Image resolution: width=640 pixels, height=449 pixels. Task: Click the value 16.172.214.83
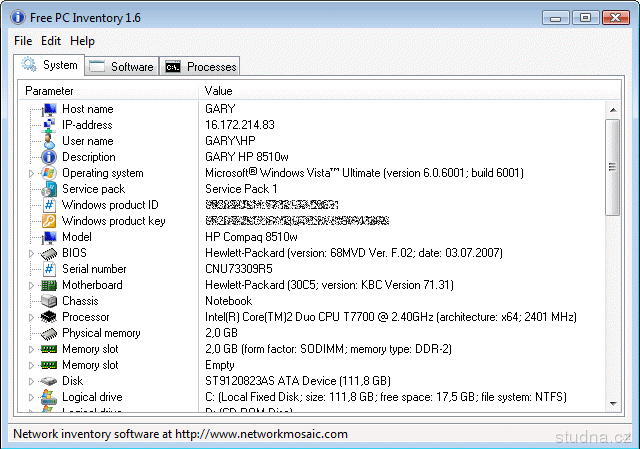click(x=240, y=125)
